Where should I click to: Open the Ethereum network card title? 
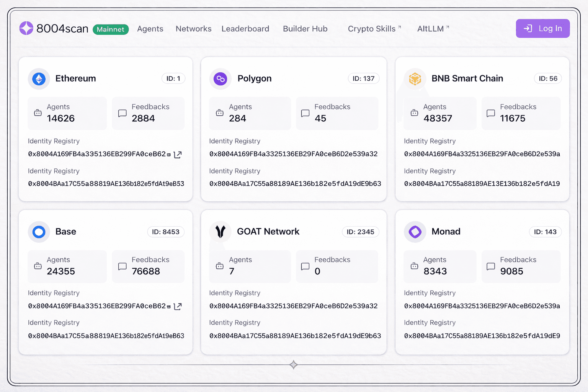click(x=76, y=78)
